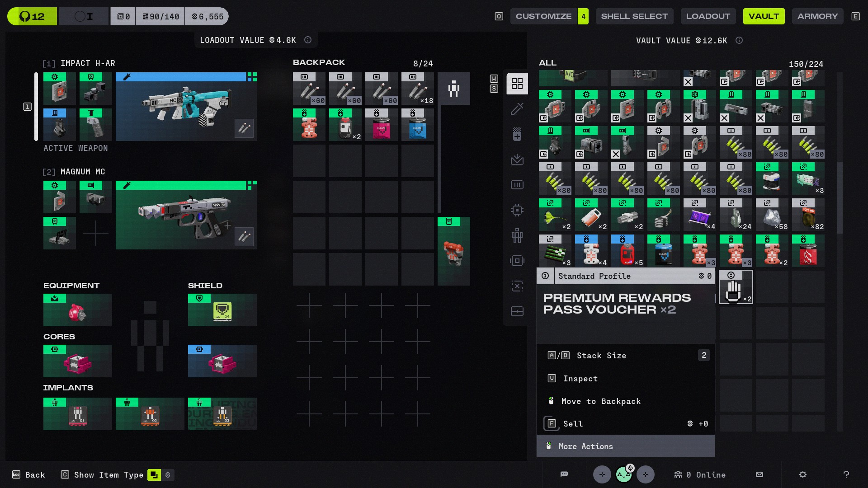
Task: Expand More Actions in context menu
Action: (626, 446)
